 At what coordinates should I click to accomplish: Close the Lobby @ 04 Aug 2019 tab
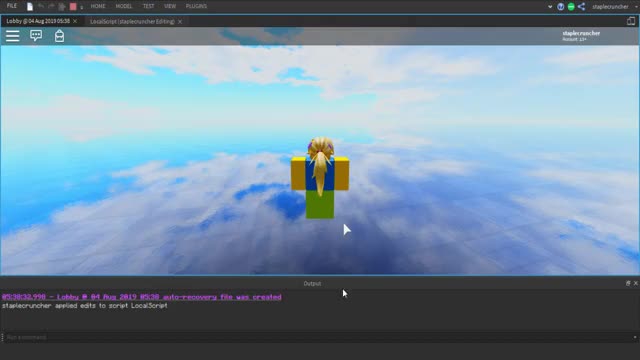75,21
